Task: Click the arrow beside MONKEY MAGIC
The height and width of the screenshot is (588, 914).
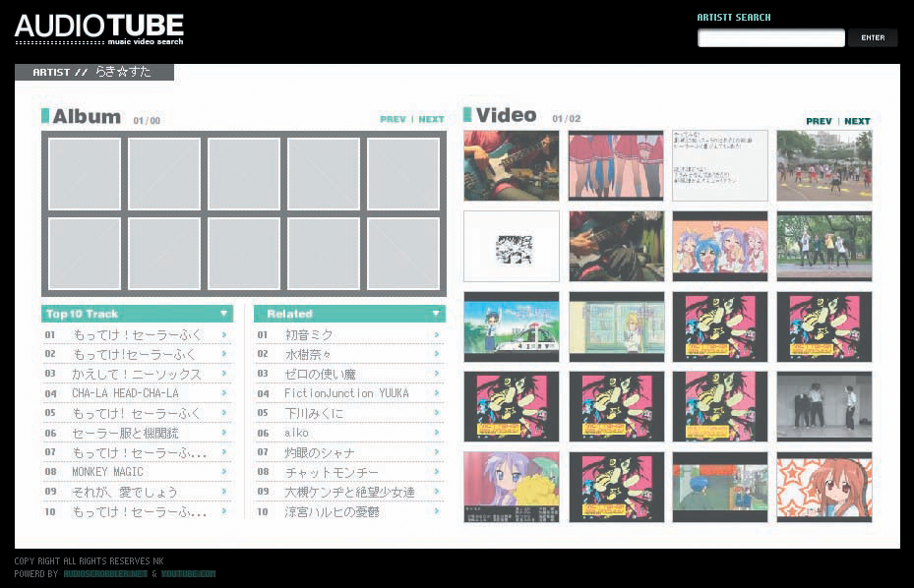Action: coord(224,471)
